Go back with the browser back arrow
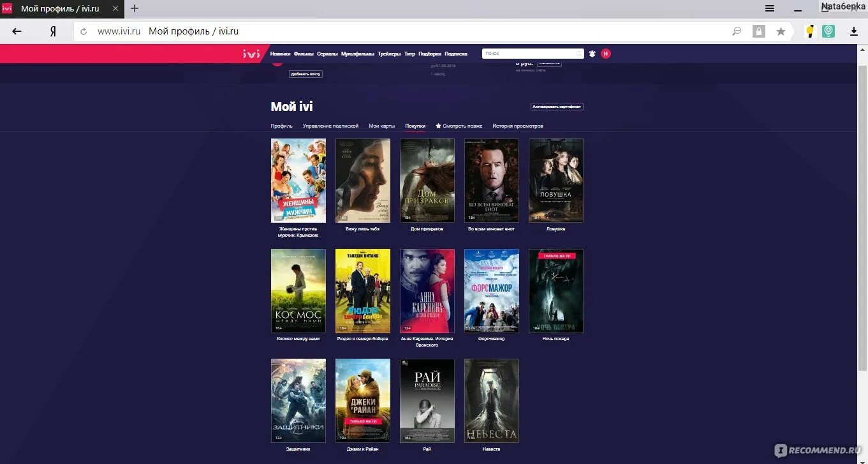The height and width of the screenshot is (464, 868). (x=17, y=31)
